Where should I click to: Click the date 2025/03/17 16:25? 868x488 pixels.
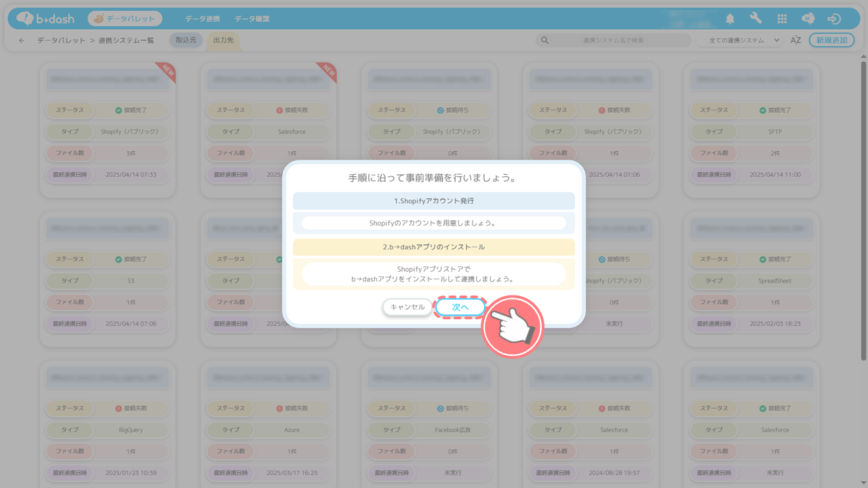point(292,472)
